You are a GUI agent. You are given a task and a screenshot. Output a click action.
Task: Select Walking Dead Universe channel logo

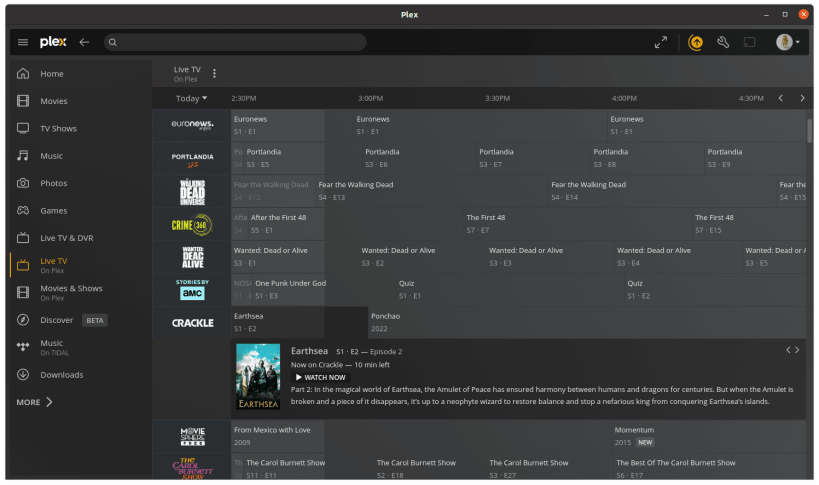(192, 191)
